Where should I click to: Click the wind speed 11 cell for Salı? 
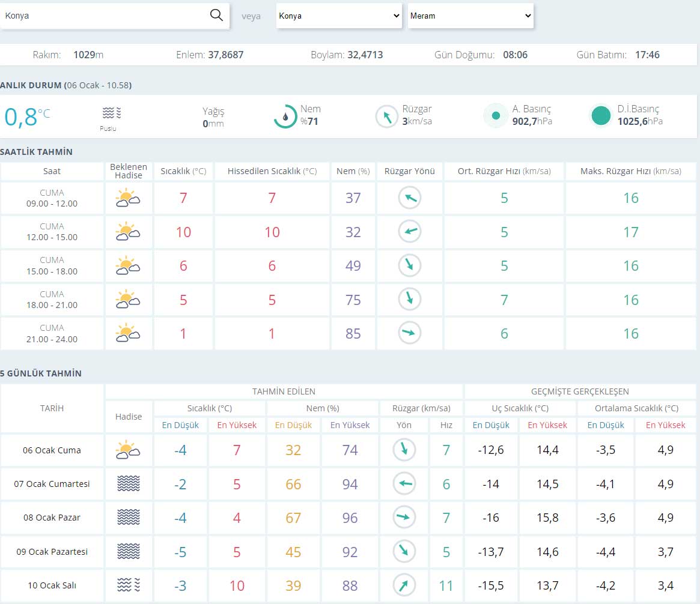(446, 585)
